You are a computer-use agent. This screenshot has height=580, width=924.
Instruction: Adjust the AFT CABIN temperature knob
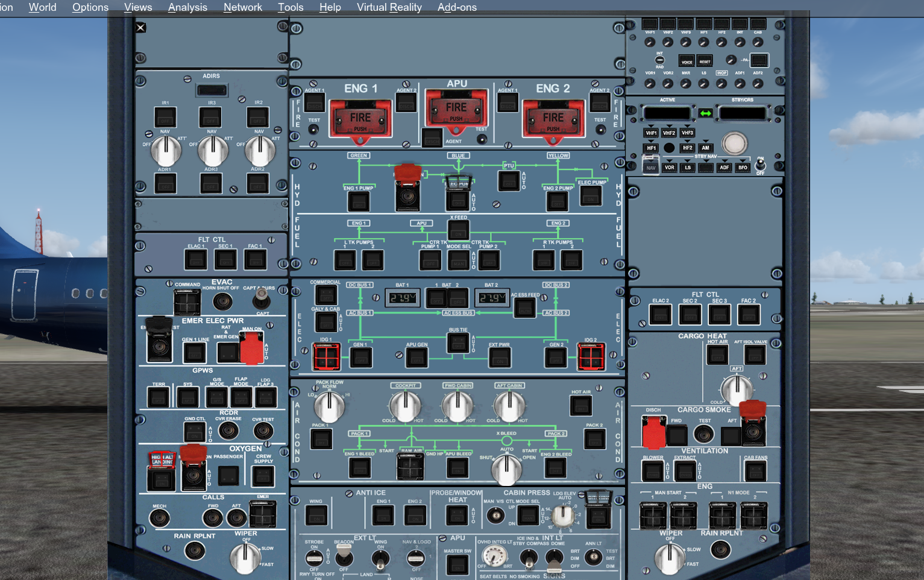[x=509, y=406]
